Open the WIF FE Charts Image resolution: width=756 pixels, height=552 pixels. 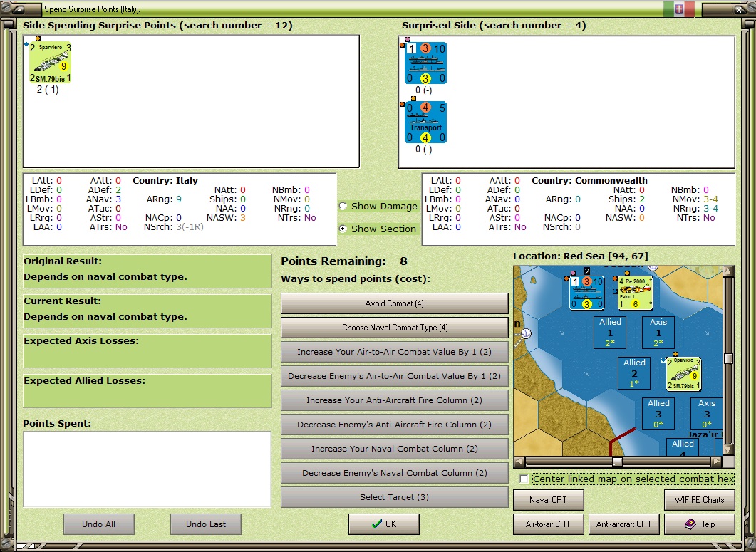(700, 500)
